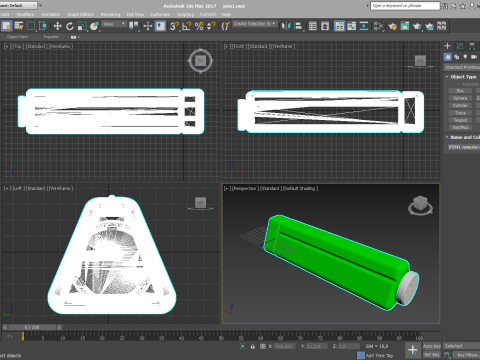Open Standard Primitives dropdown
The height and width of the screenshot is (360, 480).
click(462, 67)
